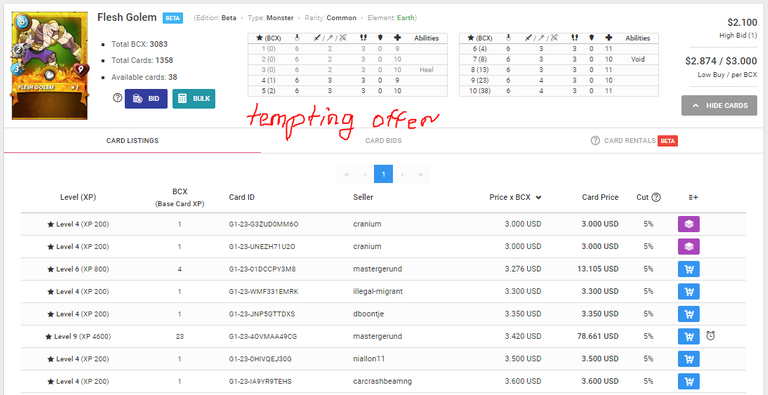Jump to last page with double right chevron

[x=420, y=174]
